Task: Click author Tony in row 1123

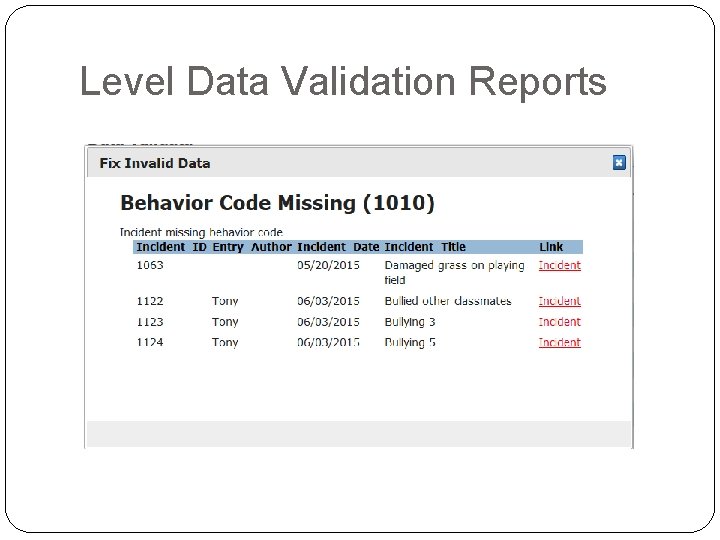Action: point(225,322)
